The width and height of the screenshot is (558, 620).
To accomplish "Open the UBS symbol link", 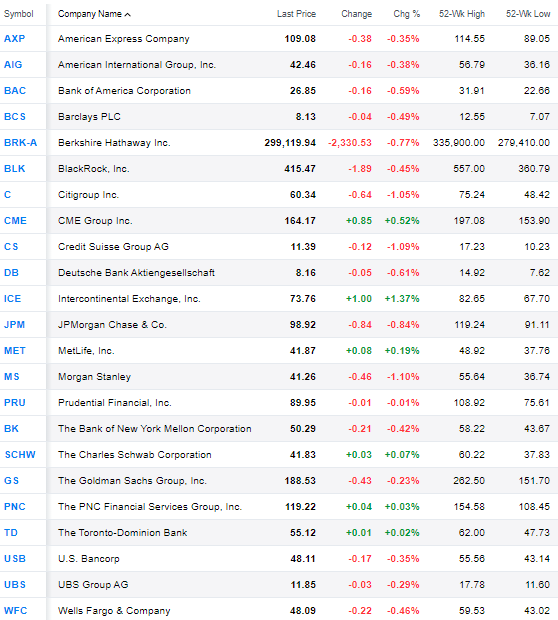I will 15,585.
